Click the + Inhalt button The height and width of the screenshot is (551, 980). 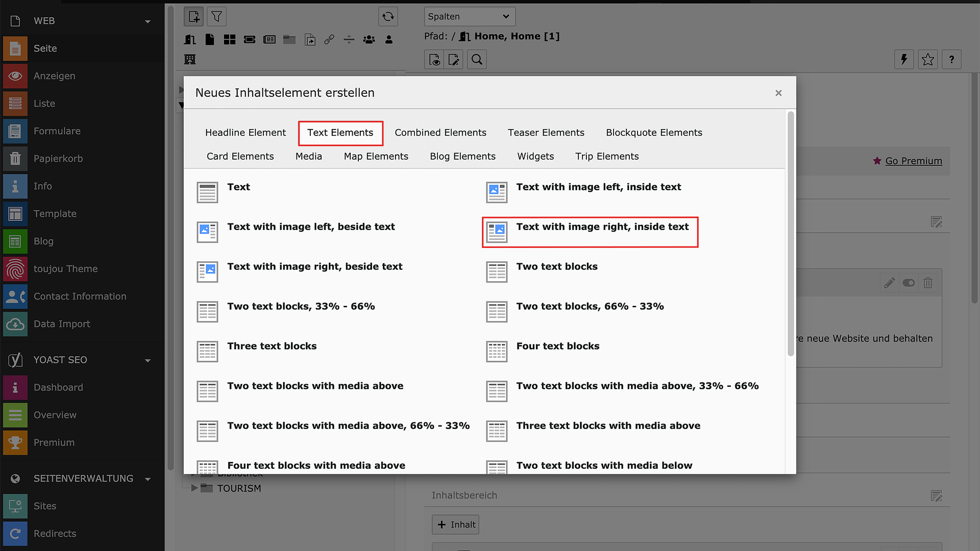pyautogui.click(x=455, y=524)
